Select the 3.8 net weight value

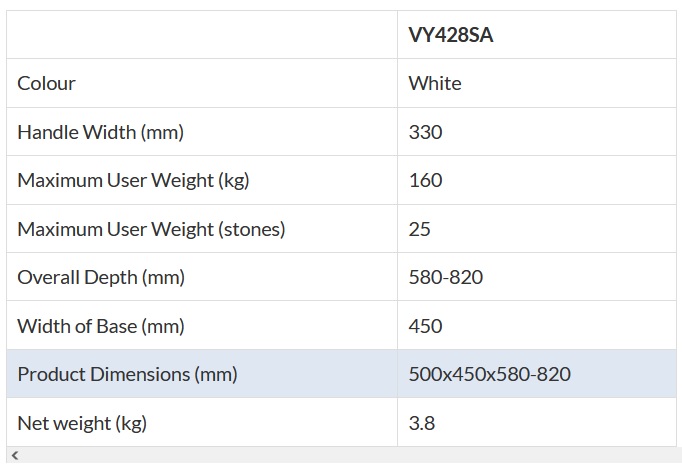pyautogui.click(x=422, y=423)
